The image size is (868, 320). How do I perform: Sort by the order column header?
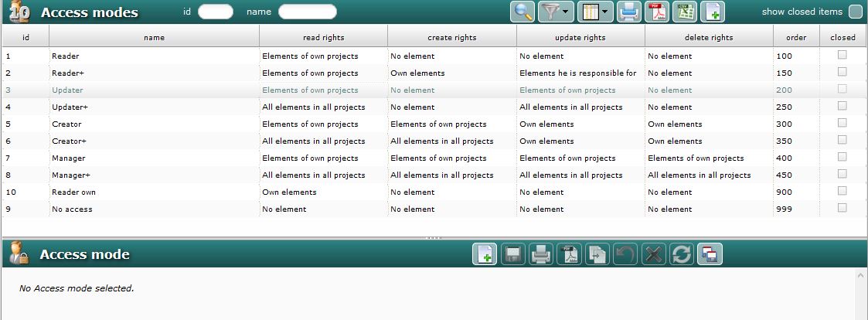pos(796,38)
